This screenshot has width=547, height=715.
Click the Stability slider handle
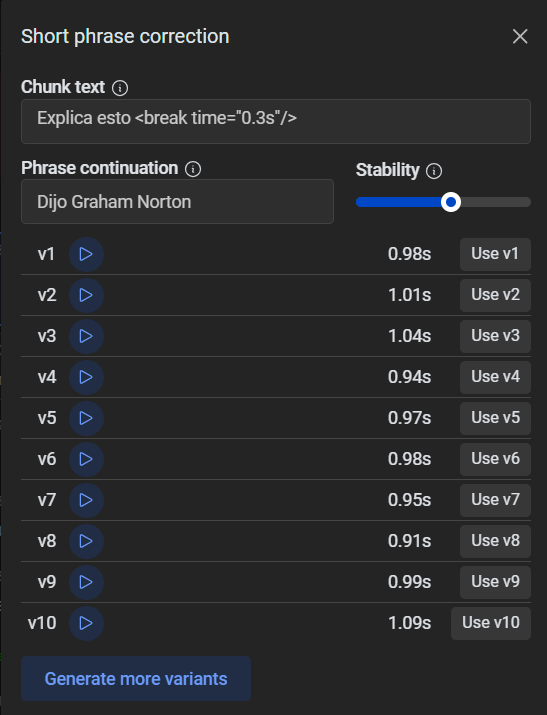(x=451, y=202)
